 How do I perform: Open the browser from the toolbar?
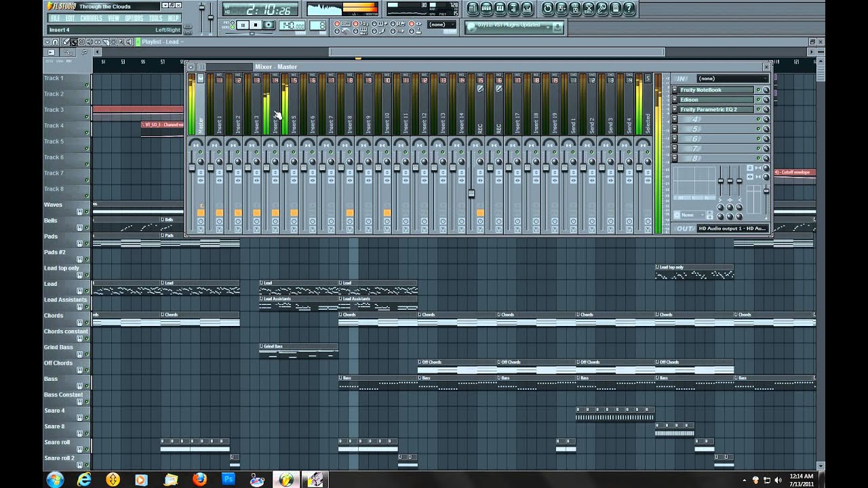pyautogui.click(x=513, y=8)
